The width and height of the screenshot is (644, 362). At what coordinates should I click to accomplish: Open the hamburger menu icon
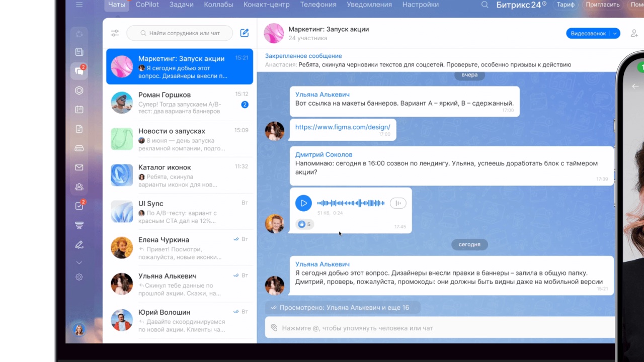coord(79,5)
